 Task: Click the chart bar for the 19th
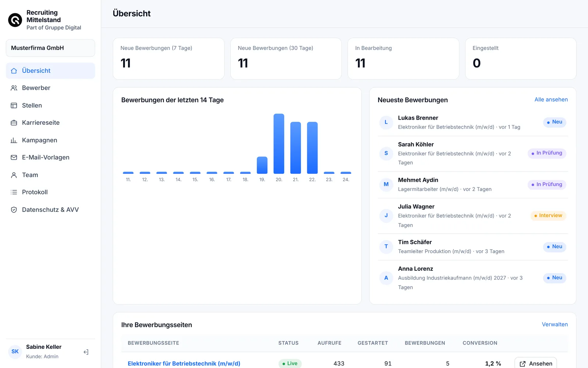pos(262,165)
